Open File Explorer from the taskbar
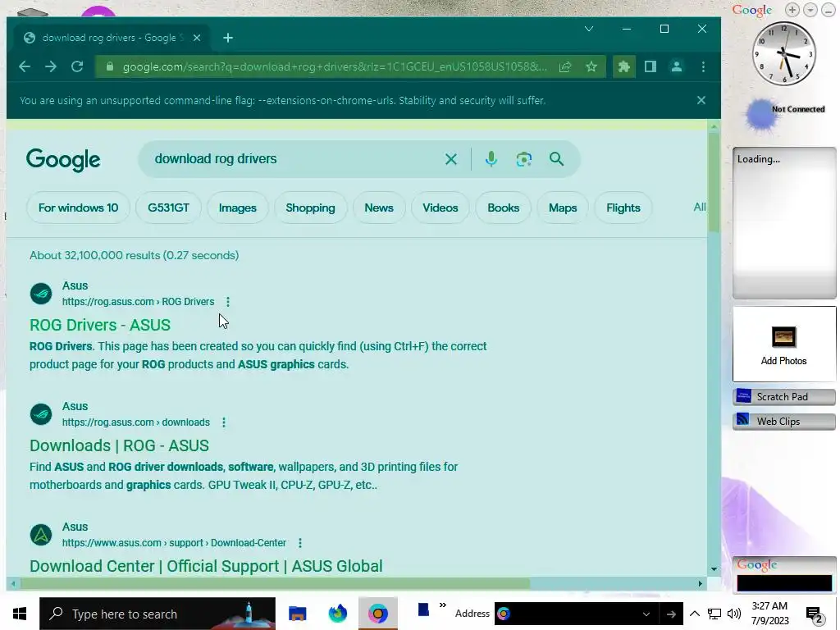The image size is (840, 630). point(297,614)
